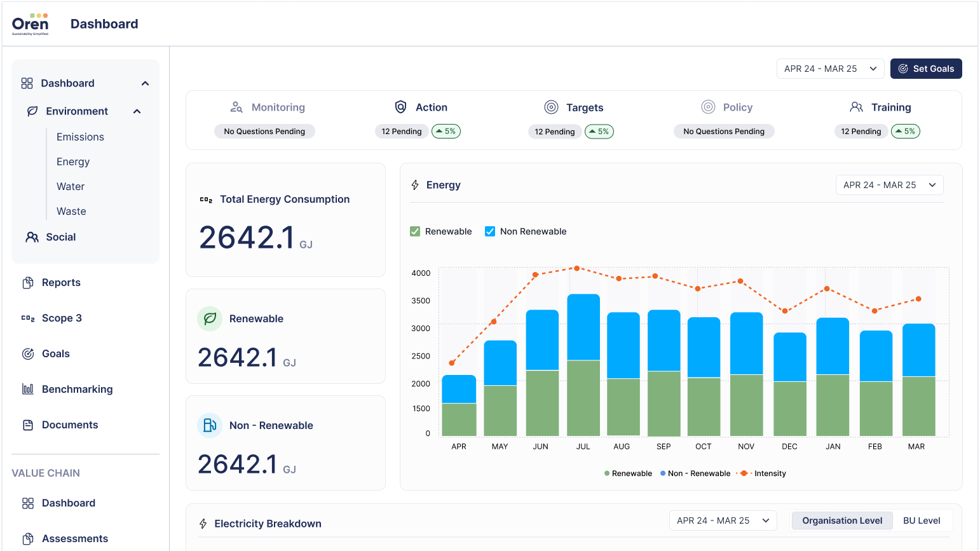Click the 5% badge under Training

pos(906,132)
